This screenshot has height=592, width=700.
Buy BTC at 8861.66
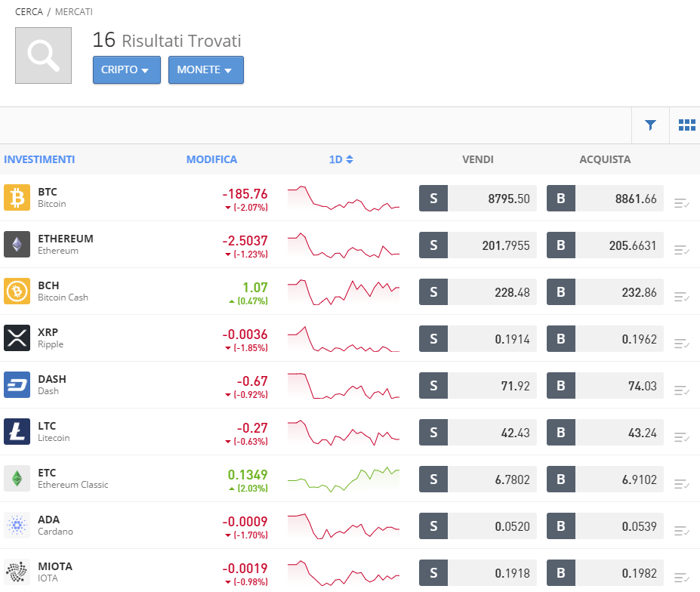click(605, 199)
